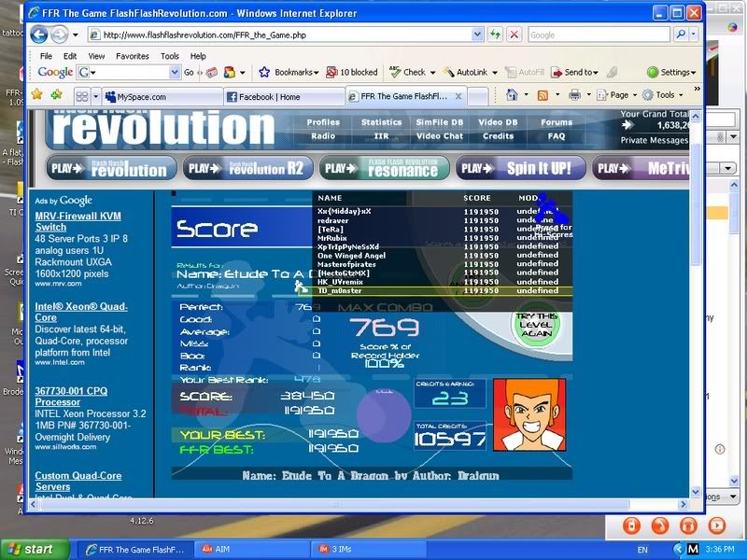Screen dimensions: 747x560
Task: Click the Print icon in command bar
Action: (x=574, y=95)
